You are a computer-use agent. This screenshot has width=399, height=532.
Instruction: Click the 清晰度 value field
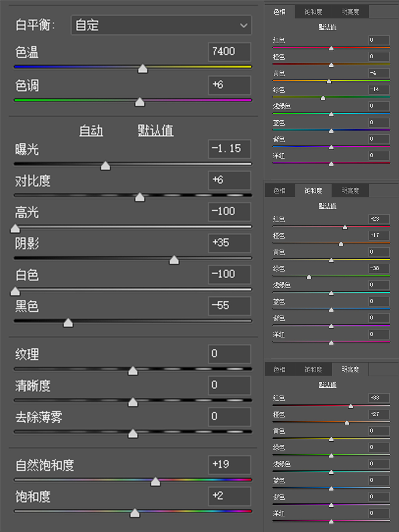229,386
